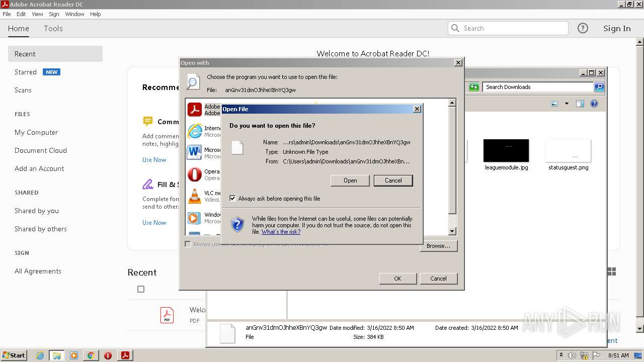644x362 pixels.
Task: Open My Computer in the sidebar
Action: coord(36,132)
